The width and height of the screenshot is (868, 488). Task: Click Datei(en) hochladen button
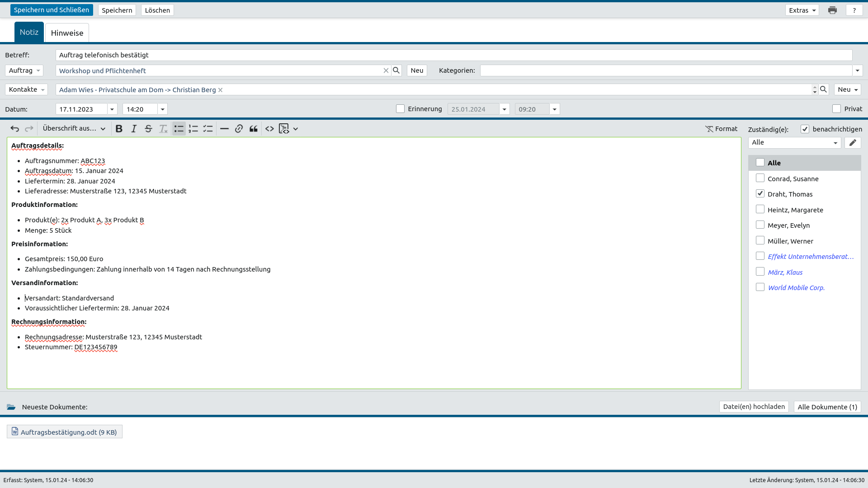click(x=754, y=407)
